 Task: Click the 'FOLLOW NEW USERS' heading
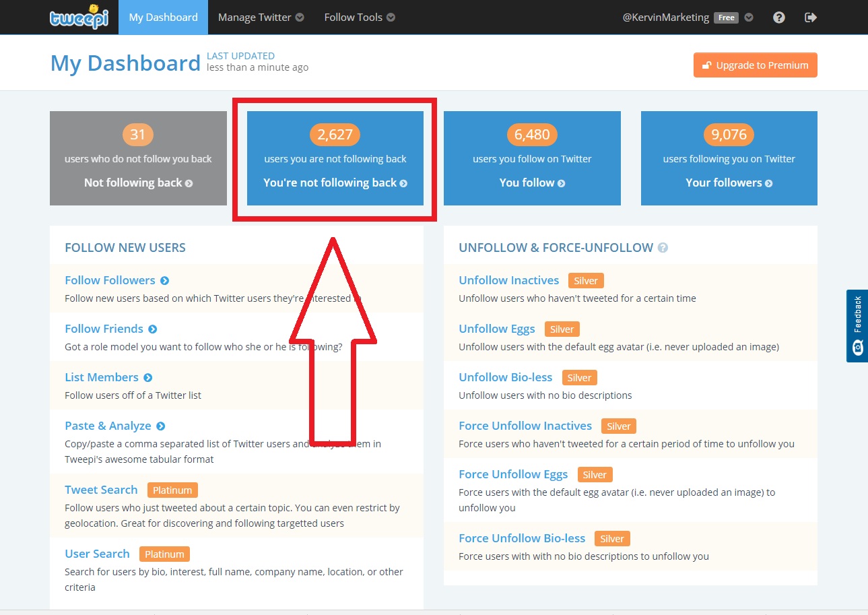tap(125, 248)
